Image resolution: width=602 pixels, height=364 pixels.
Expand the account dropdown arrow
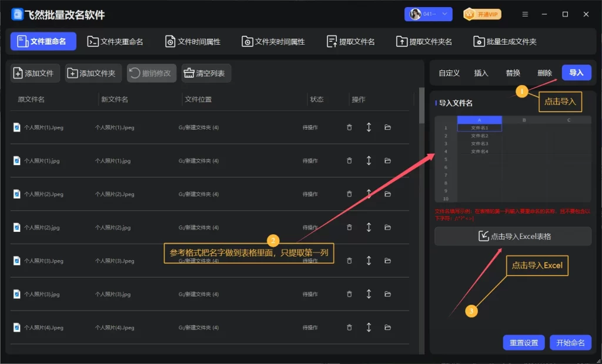(x=444, y=14)
